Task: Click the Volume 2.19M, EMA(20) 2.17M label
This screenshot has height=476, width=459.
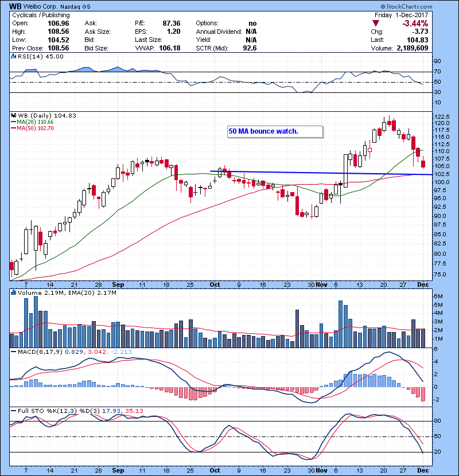Action: pos(67,292)
